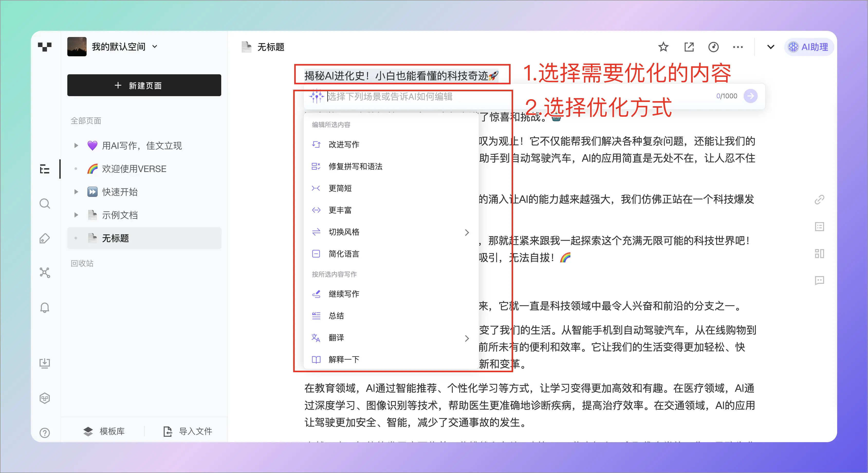Open the comment icon on right edge
868x473 pixels.
coord(819,280)
